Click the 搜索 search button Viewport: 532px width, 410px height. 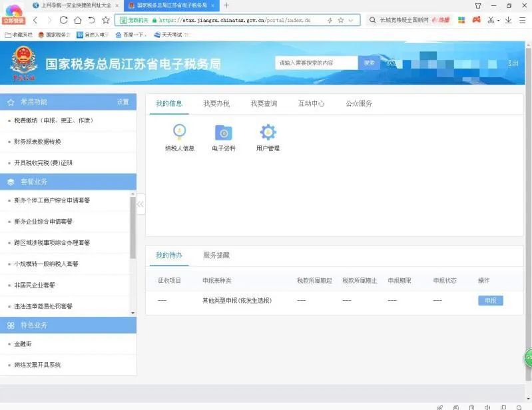click(x=369, y=63)
